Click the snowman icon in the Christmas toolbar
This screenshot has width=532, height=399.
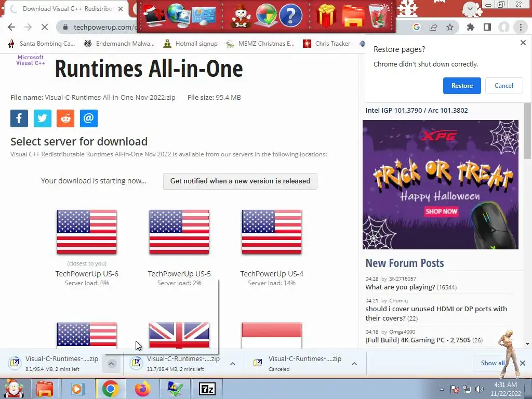pyautogui.click(x=241, y=16)
